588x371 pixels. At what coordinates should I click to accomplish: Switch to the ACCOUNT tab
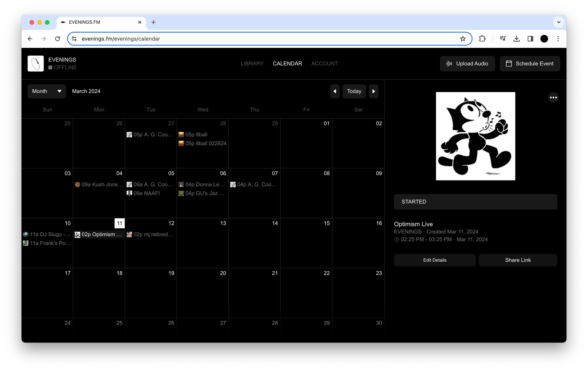click(324, 63)
